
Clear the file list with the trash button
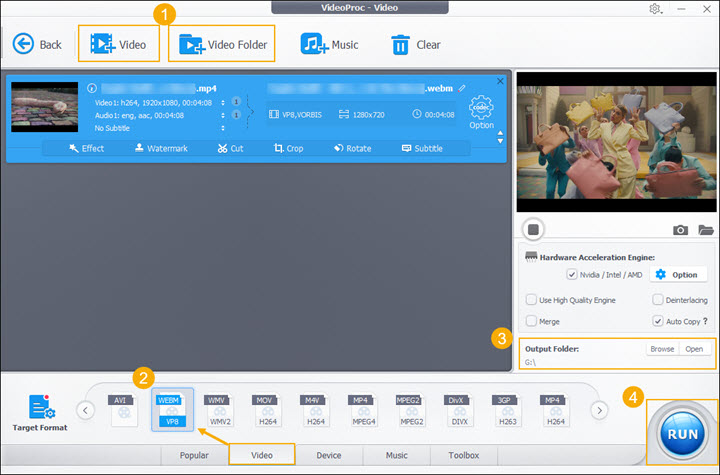[416, 45]
